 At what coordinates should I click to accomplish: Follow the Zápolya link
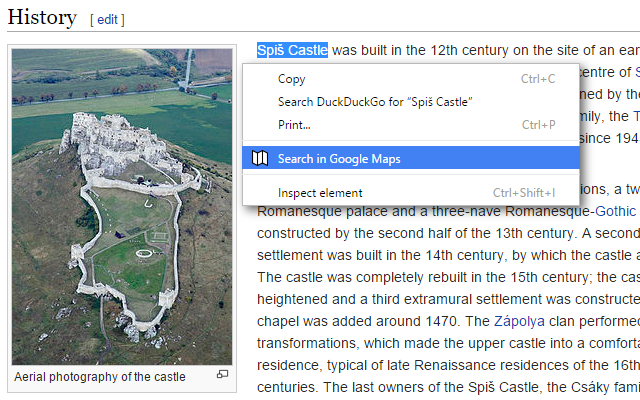coord(519,322)
